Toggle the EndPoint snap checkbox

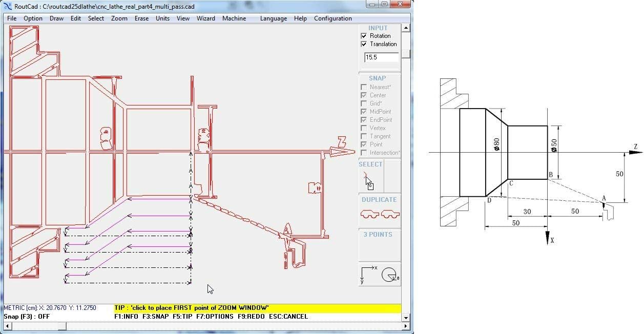pyautogui.click(x=364, y=120)
